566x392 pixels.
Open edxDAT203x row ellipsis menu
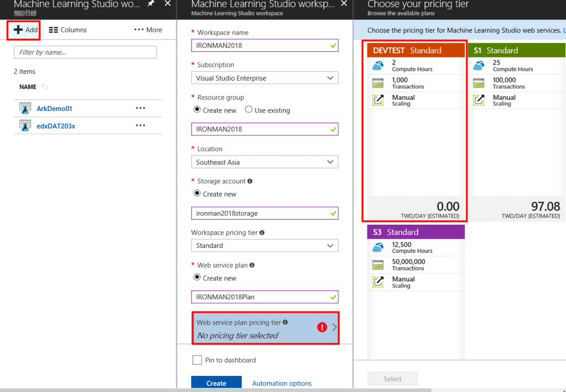point(140,125)
